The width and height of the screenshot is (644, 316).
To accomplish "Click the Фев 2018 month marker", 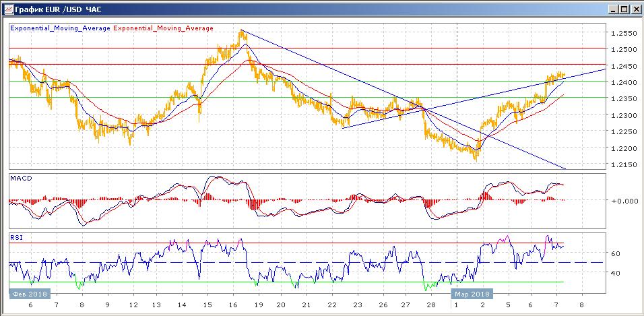I will (28, 294).
